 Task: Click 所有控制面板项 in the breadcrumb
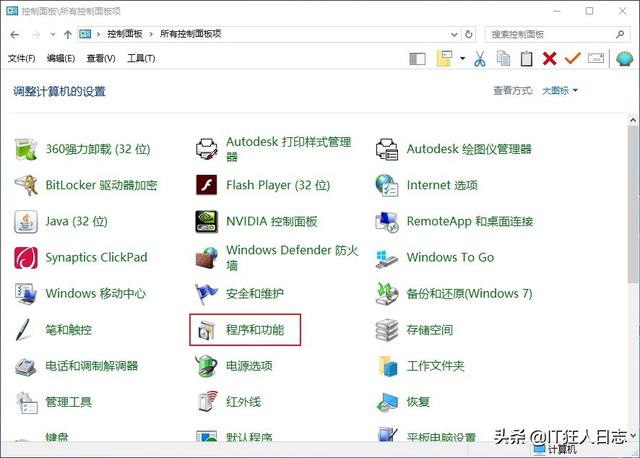click(190, 34)
